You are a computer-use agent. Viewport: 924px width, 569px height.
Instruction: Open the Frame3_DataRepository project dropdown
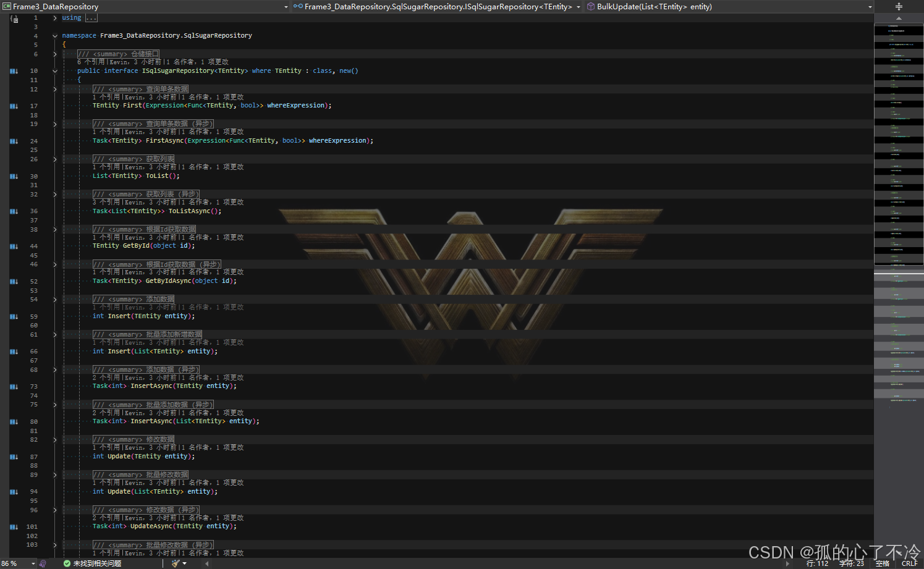coord(286,7)
